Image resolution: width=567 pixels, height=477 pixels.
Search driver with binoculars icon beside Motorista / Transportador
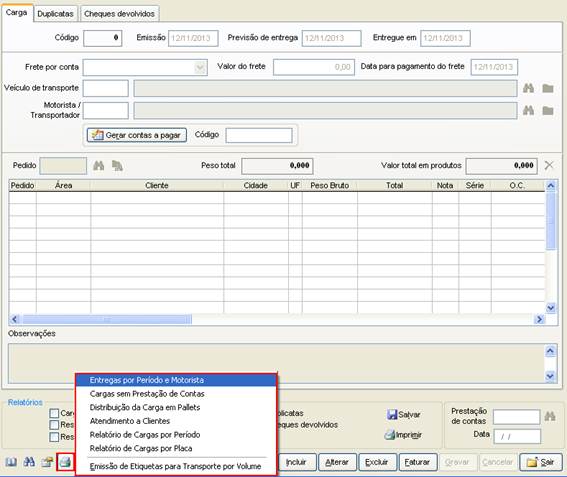528,110
